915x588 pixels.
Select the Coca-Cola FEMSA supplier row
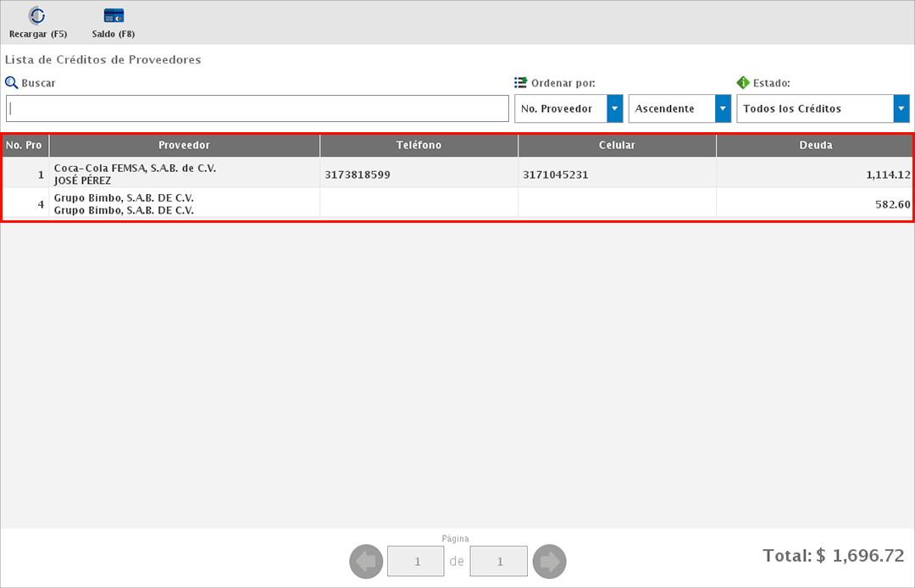tap(185, 174)
